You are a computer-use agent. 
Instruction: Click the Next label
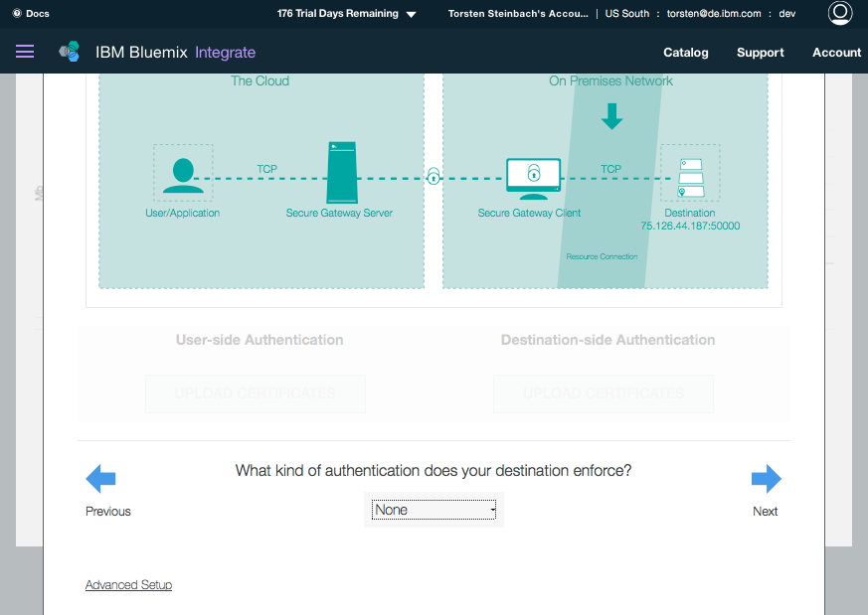point(765,511)
